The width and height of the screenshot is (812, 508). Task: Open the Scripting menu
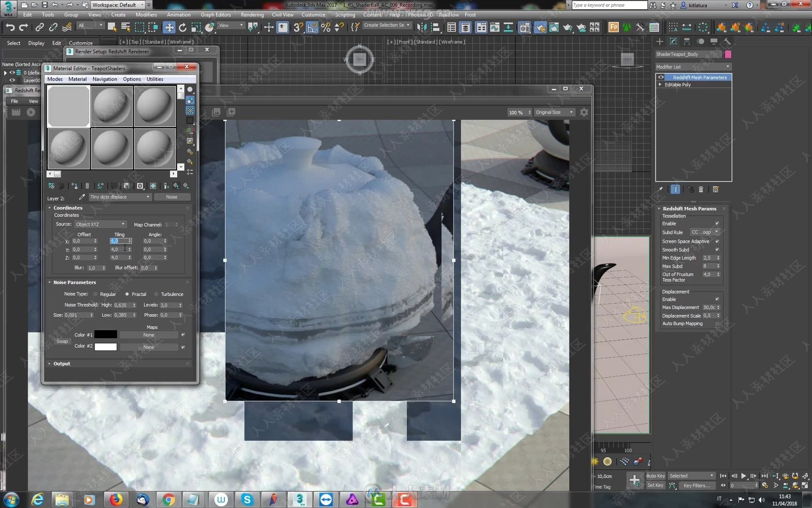pos(345,15)
